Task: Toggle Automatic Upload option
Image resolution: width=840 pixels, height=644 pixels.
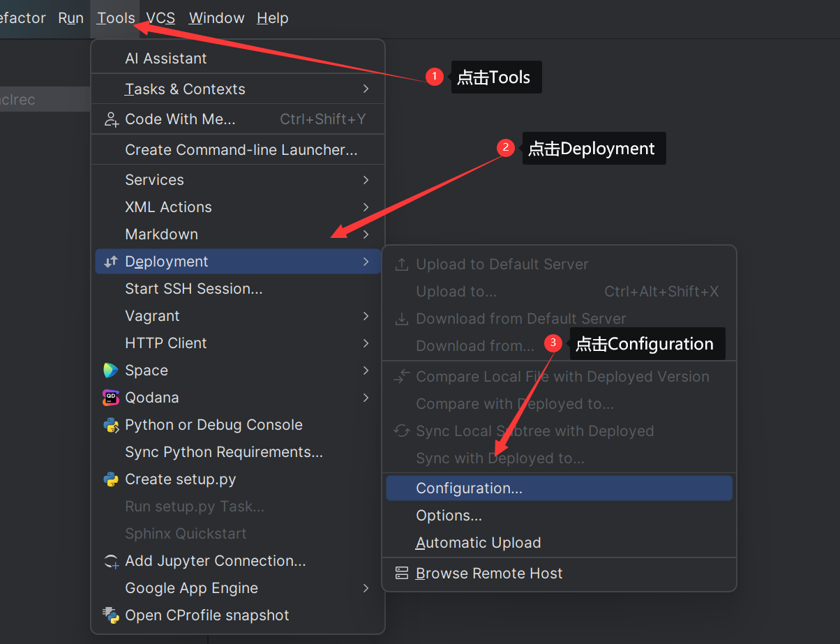Action: tap(478, 543)
